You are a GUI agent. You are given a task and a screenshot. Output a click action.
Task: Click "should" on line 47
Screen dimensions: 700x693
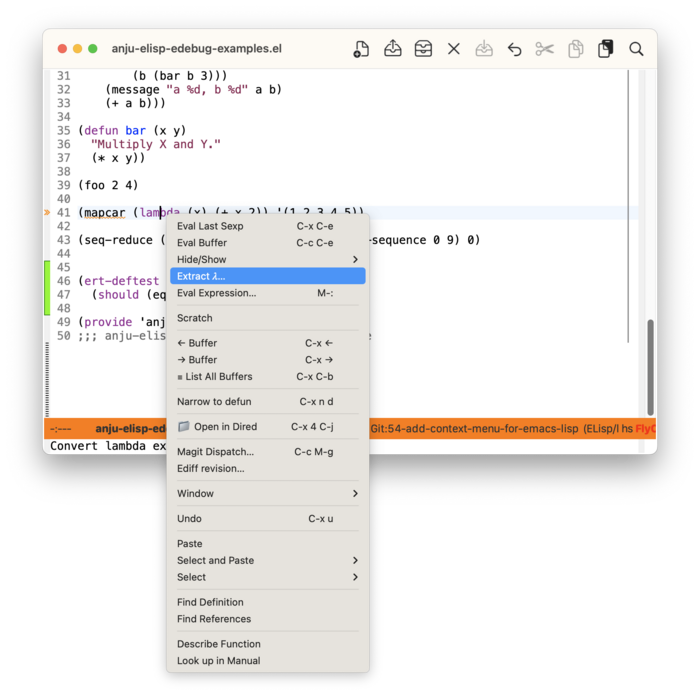point(118,295)
